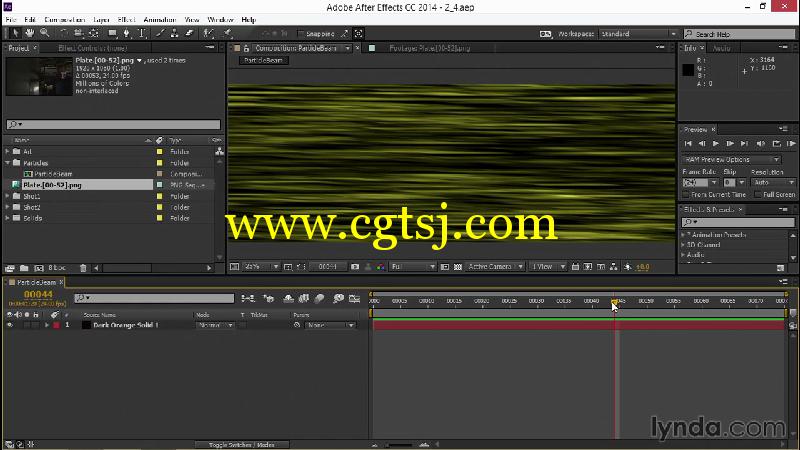The height and width of the screenshot is (450, 800).
Task: Toggle lock on Composition viewer tab
Action: click(246, 48)
